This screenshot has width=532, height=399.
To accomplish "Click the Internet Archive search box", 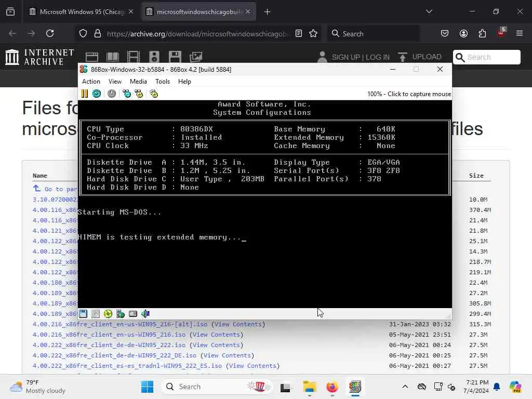I will pyautogui.click(x=486, y=57).
